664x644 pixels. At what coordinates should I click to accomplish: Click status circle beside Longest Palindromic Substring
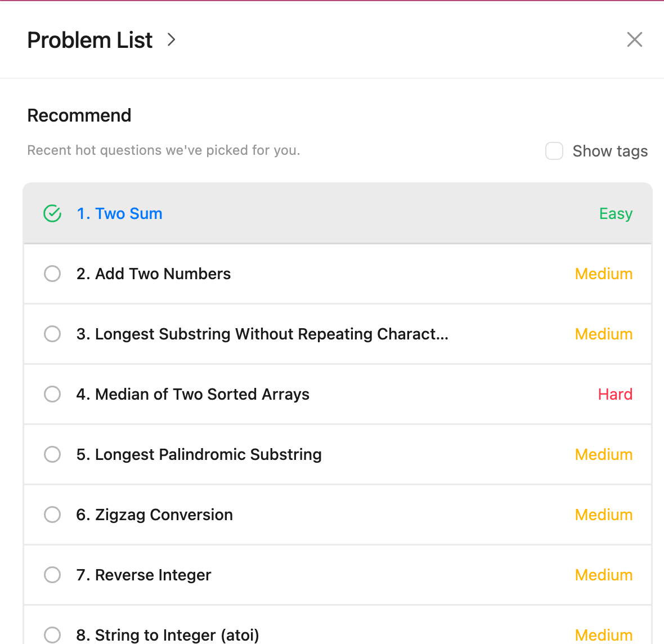(52, 455)
